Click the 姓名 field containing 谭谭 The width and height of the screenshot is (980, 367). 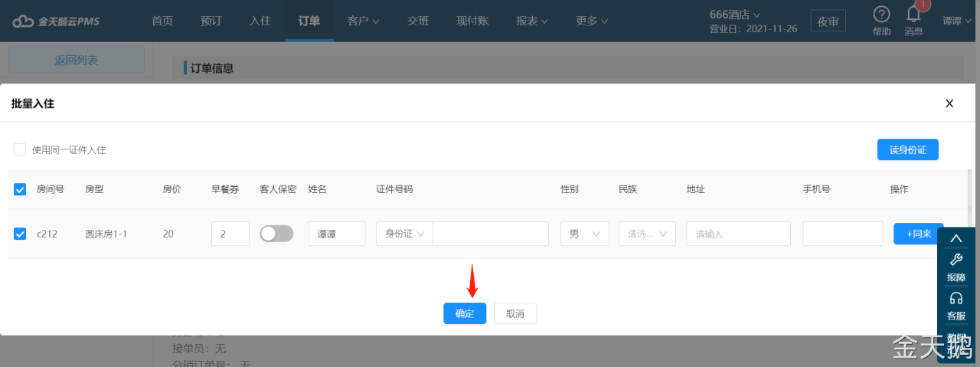click(337, 234)
